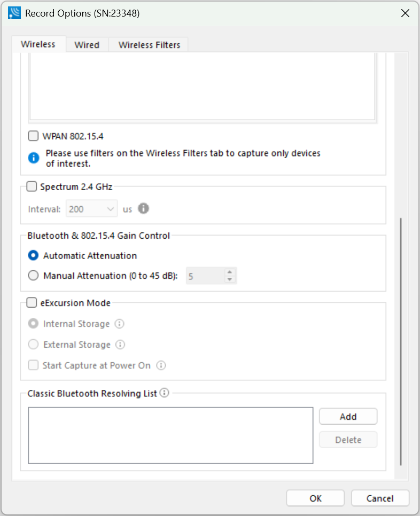The width and height of the screenshot is (420, 516).
Task: Tick the Start Capture at Power On checkbox
Action: [33, 365]
